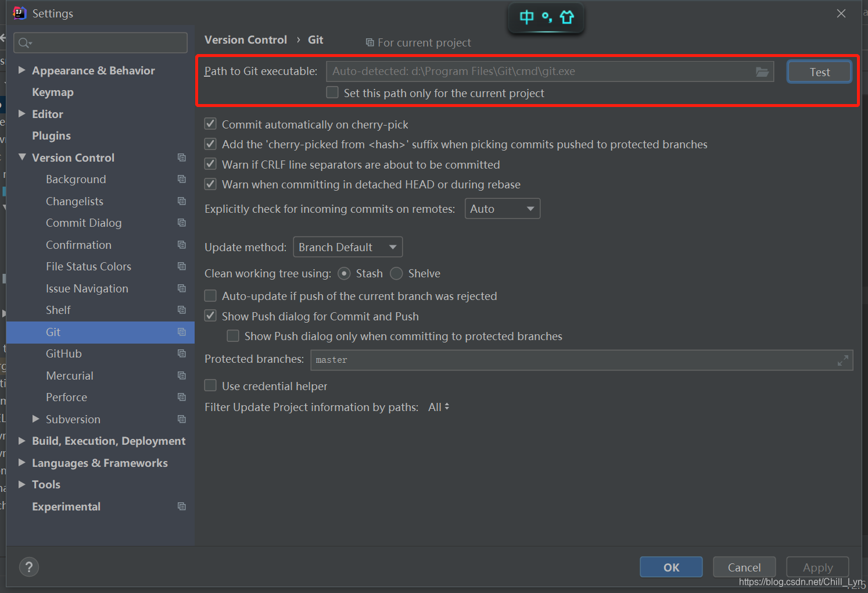Click the shirt skin icon in IME toolbar
The height and width of the screenshot is (593, 868).
tap(567, 17)
